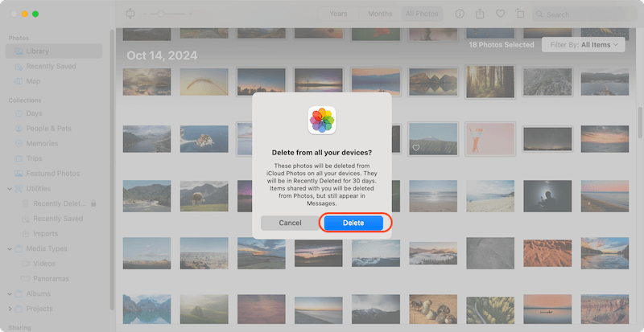Click the Favorite heart toolbar icon

pyautogui.click(x=500, y=14)
